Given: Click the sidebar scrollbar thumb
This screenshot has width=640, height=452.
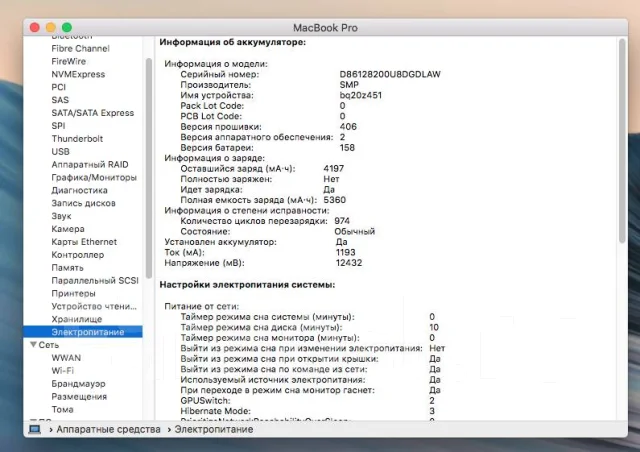Looking at the screenshot, I should click(149, 167).
